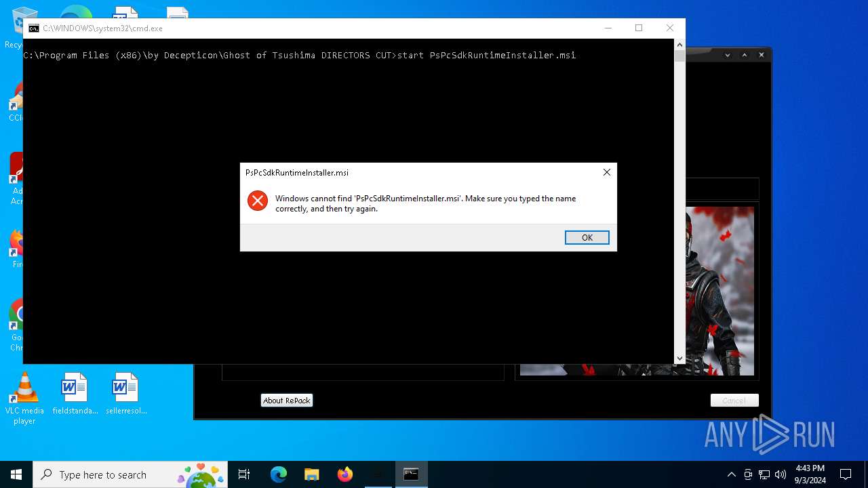Open Task View on the taskbar
The width and height of the screenshot is (868, 488).
coord(244,474)
